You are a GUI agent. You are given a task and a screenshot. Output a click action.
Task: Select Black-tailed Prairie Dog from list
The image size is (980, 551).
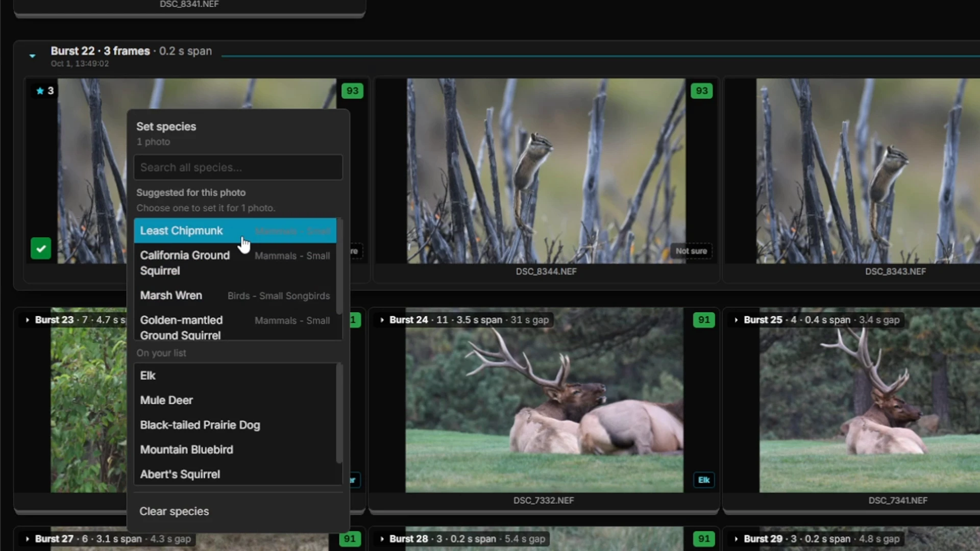coord(235,425)
